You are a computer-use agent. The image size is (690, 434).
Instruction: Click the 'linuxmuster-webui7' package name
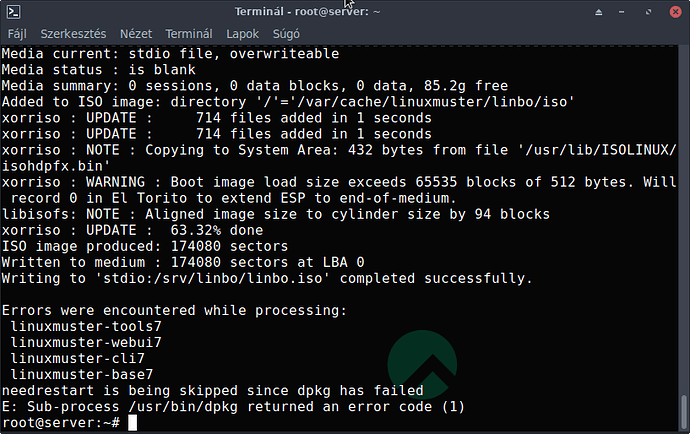pos(86,342)
